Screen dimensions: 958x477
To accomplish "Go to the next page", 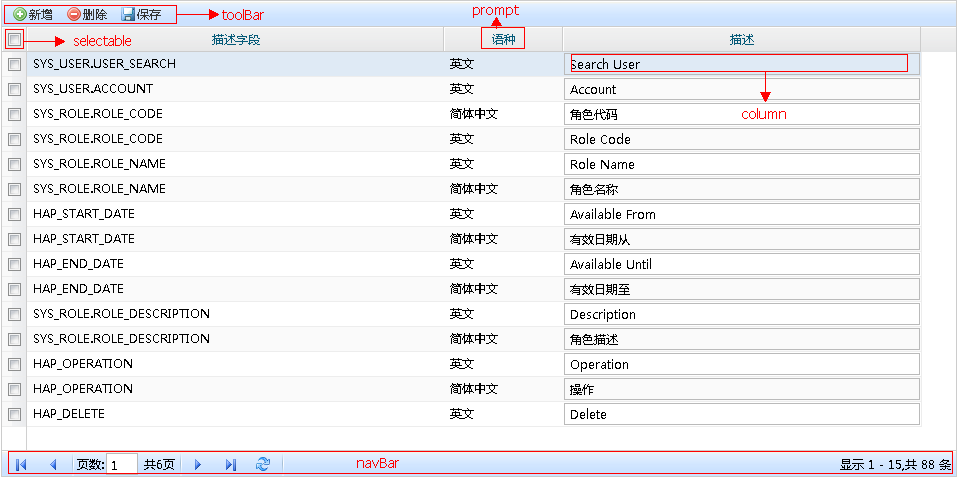I will point(198,464).
